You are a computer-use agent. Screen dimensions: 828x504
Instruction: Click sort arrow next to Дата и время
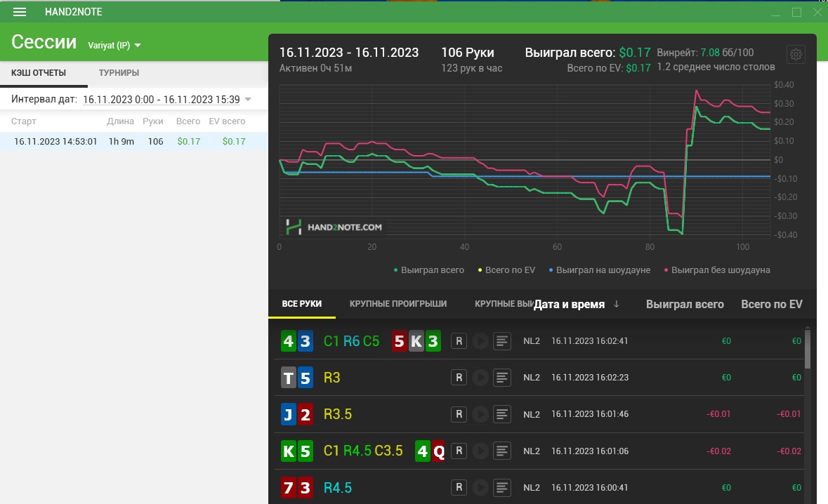[616, 304]
